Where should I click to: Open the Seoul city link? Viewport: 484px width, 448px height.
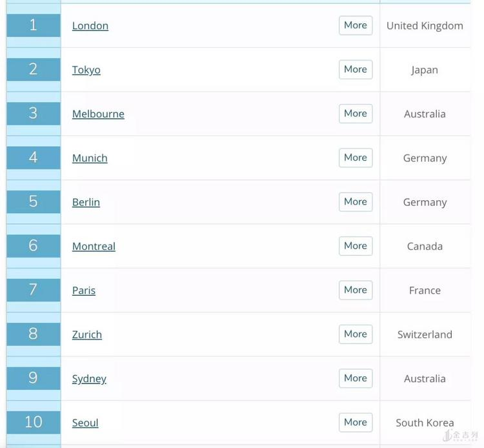[85, 423]
